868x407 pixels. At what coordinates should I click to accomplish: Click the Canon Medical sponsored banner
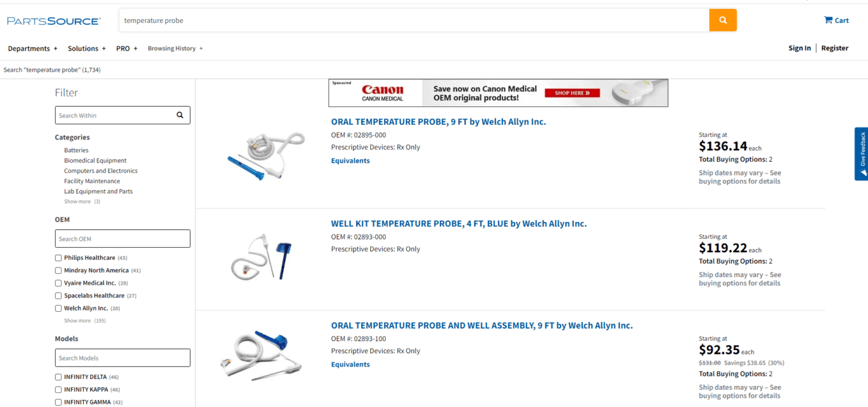click(x=498, y=93)
